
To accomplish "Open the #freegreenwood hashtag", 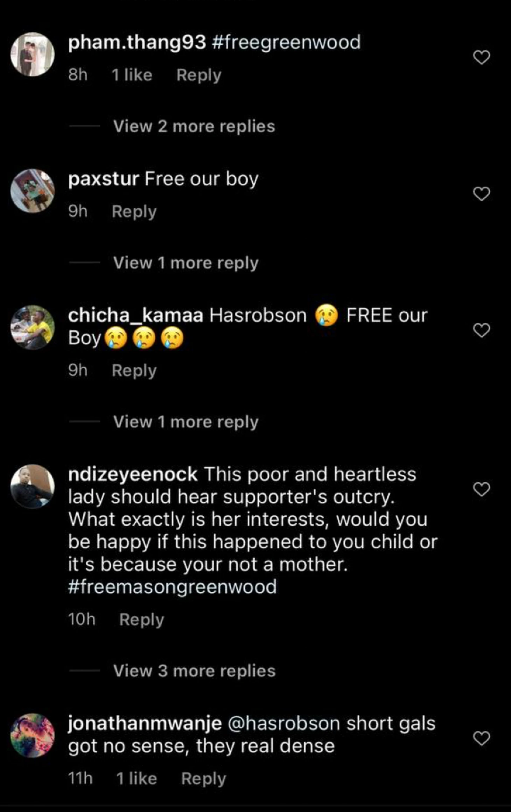I will [x=286, y=42].
